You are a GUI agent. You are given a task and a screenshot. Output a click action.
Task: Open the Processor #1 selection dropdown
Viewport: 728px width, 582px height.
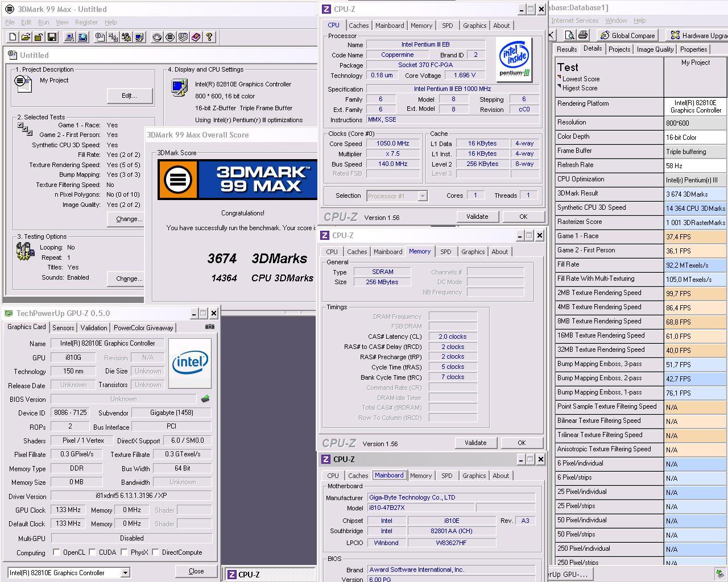pyautogui.click(x=422, y=196)
